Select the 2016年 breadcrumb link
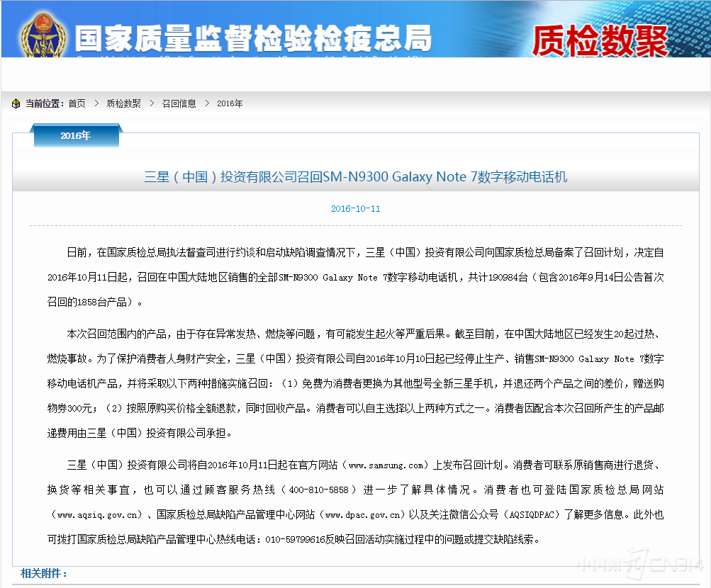Image resolution: width=711 pixels, height=588 pixels. pyautogui.click(x=230, y=103)
